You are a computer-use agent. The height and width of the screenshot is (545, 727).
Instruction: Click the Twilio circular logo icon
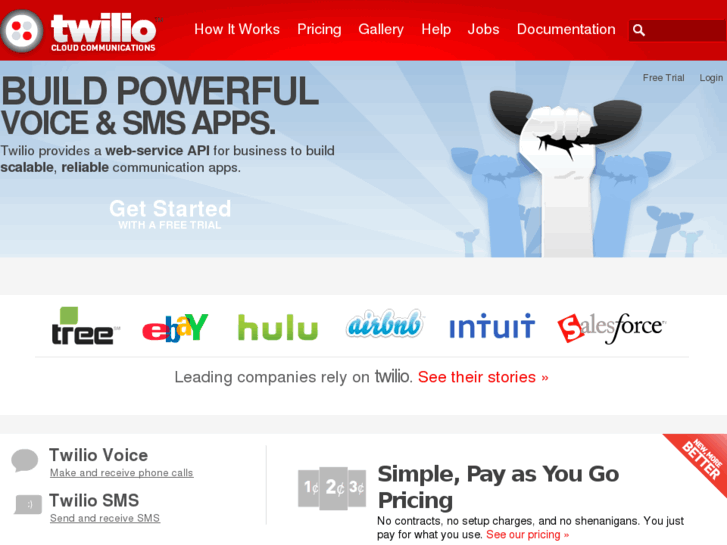click(x=22, y=31)
